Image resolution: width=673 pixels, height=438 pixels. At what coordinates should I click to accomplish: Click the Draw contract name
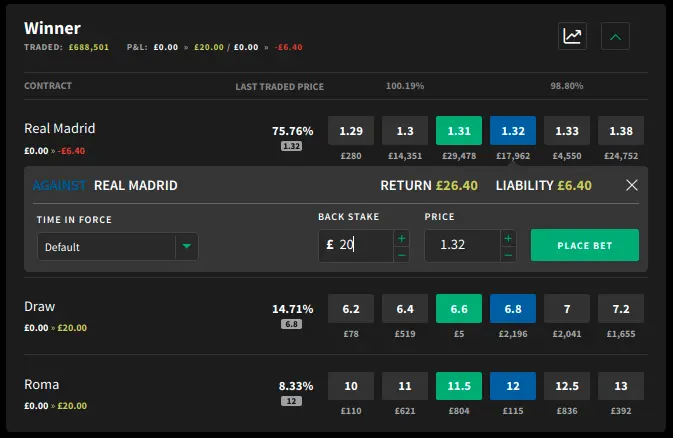(x=39, y=307)
